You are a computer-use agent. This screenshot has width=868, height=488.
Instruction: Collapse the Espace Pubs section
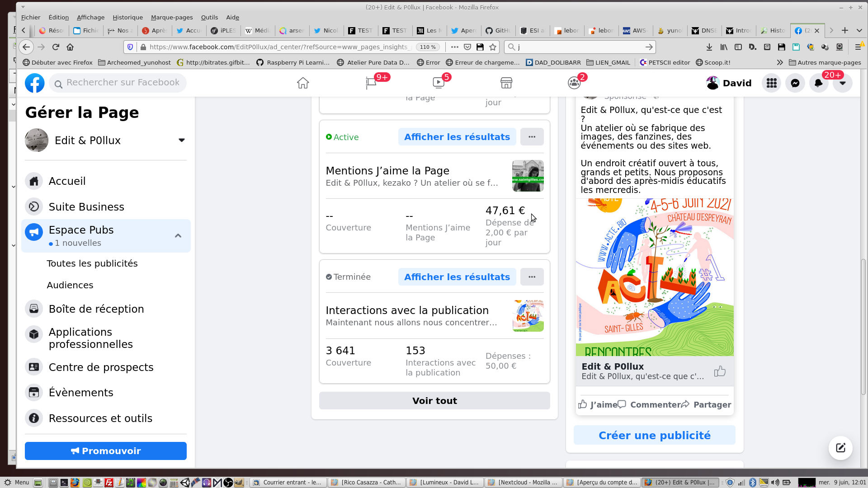pyautogui.click(x=178, y=236)
